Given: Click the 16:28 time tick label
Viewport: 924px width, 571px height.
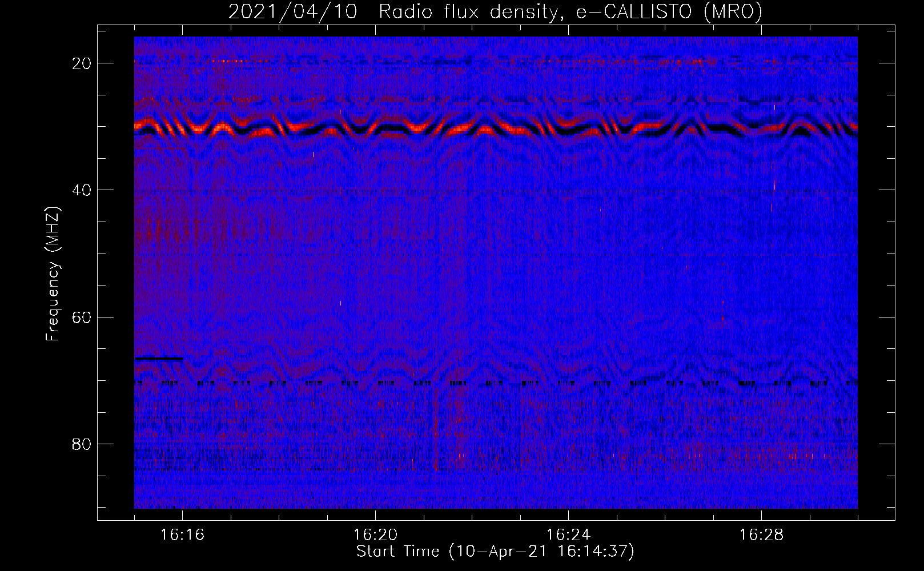Looking at the screenshot, I should pyautogui.click(x=761, y=535).
